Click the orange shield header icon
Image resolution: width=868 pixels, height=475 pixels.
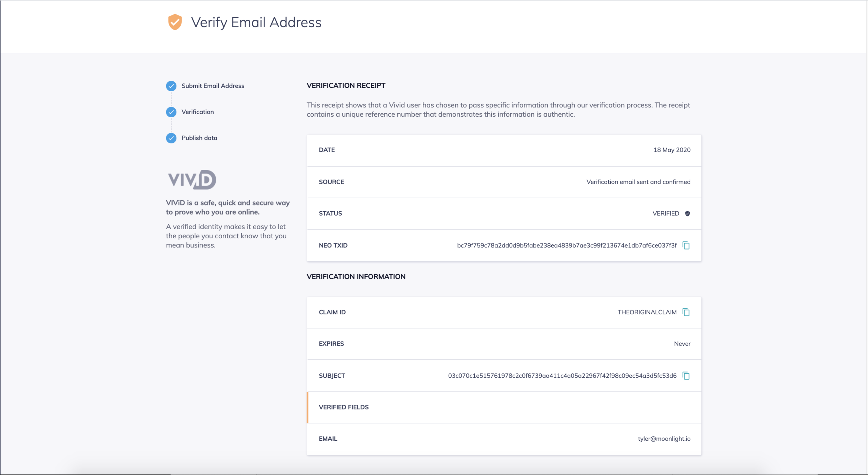click(x=175, y=22)
